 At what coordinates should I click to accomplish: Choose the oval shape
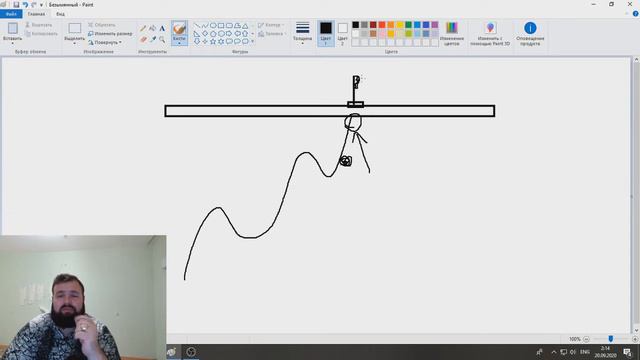coord(213,25)
